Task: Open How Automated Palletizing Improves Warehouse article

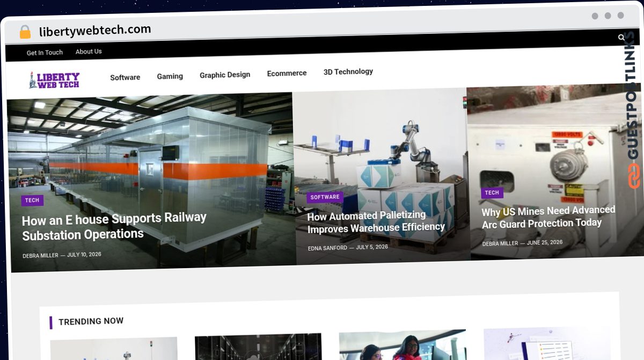Action: 376,222
